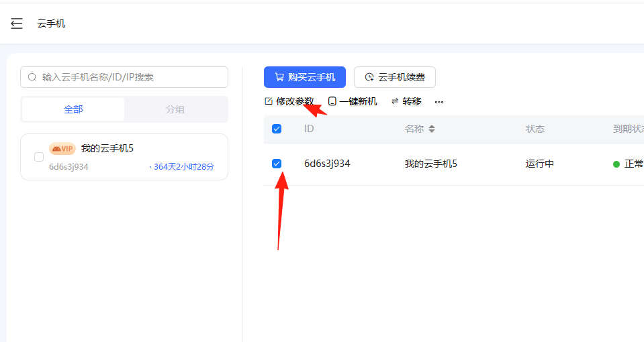This screenshot has width=644, height=342.
Task: Click the edit pencil icon beside 修改参数
Action: tap(269, 101)
